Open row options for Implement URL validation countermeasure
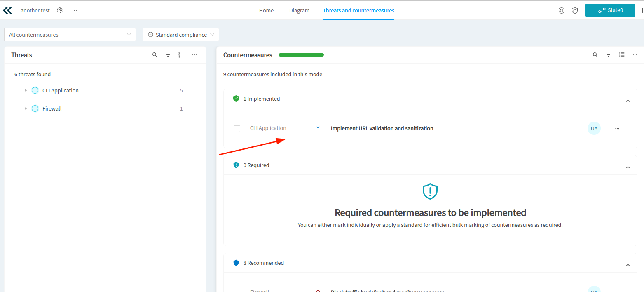 (617, 129)
